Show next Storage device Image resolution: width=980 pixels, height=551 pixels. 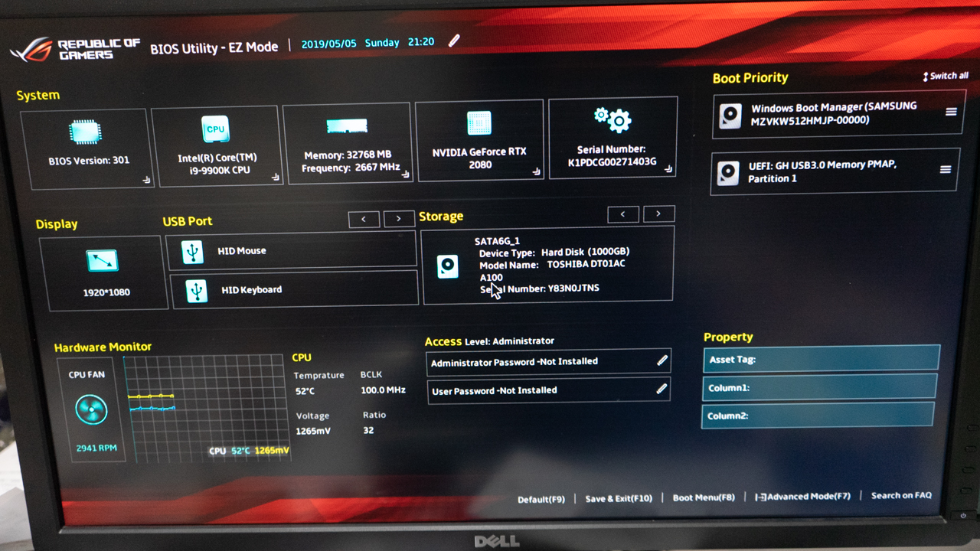658,214
